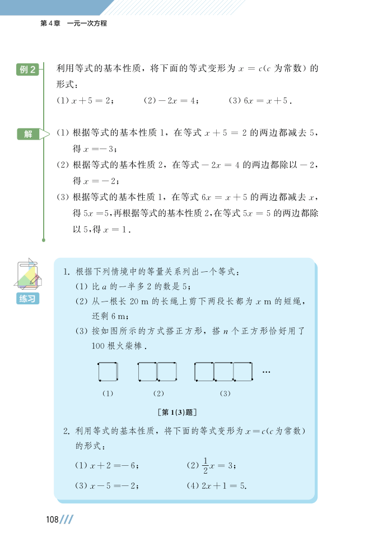The height and width of the screenshot is (551, 392).
Task: Select the two-square matchstick figure (2)
Action: [157, 372]
